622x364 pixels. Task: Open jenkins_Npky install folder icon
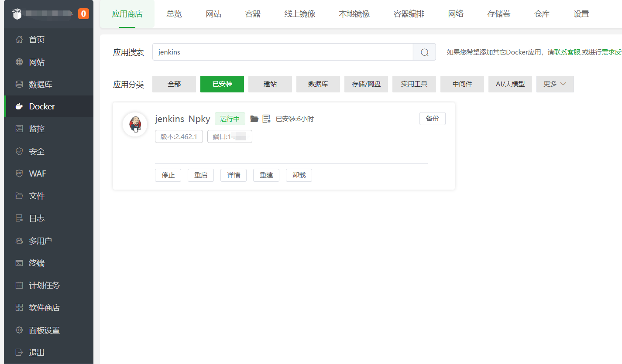254,119
